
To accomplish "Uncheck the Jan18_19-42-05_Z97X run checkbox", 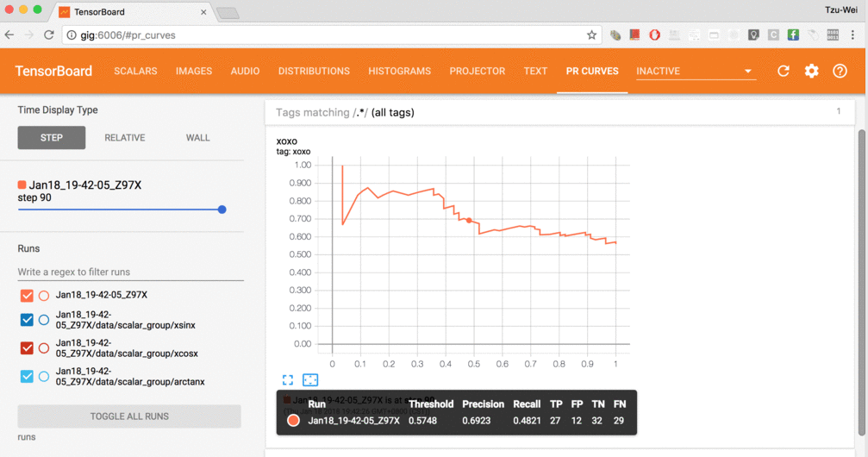I will tap(27, 296).
